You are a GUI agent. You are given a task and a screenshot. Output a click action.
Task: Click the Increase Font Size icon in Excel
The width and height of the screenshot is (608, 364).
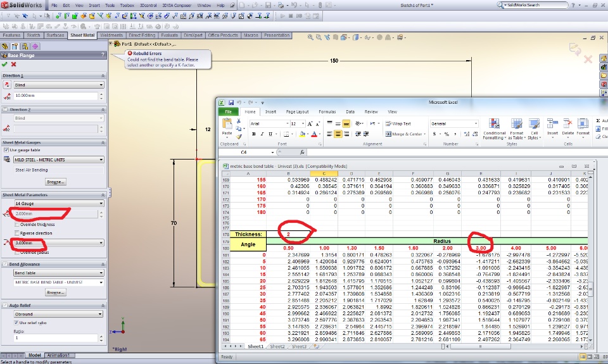[310, 123]
